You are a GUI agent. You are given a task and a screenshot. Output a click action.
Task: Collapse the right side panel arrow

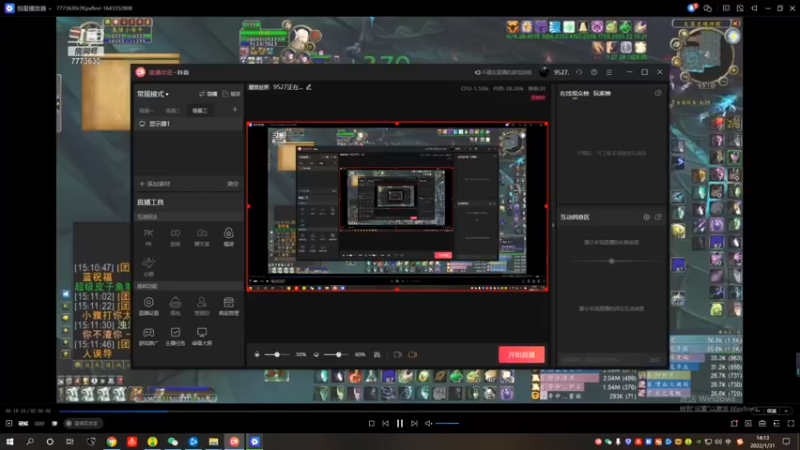click(x=553, y=225)
